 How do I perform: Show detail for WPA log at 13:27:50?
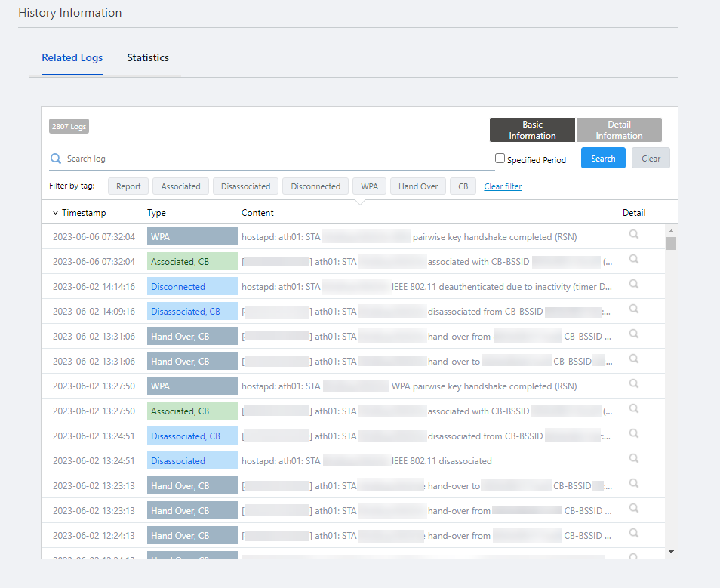pyautogui.click(x=634, y=384)
